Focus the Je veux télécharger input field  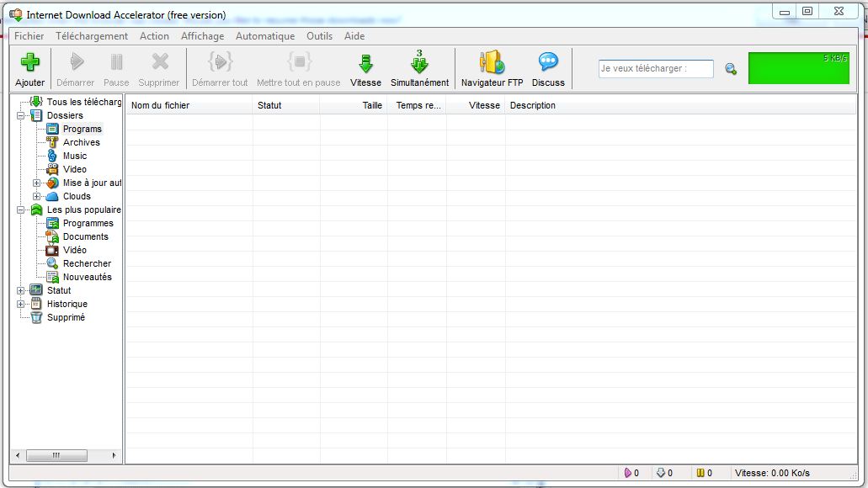point(656,69)
